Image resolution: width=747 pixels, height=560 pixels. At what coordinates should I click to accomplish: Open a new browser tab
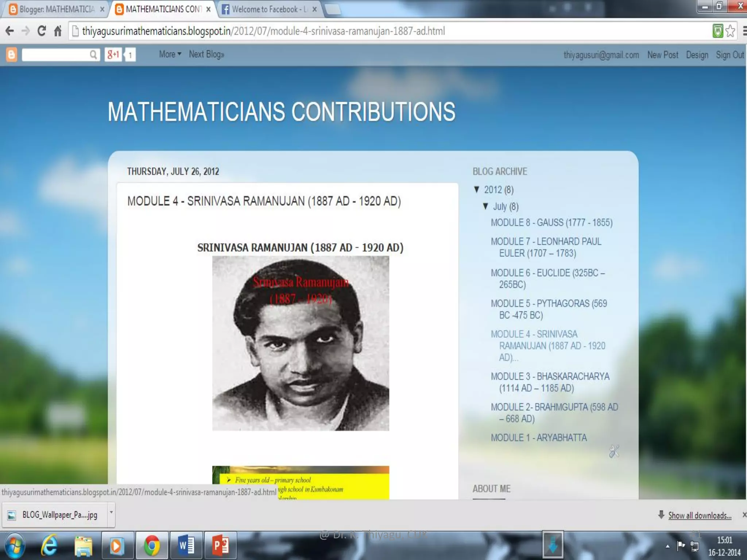[x=333, y=10]
